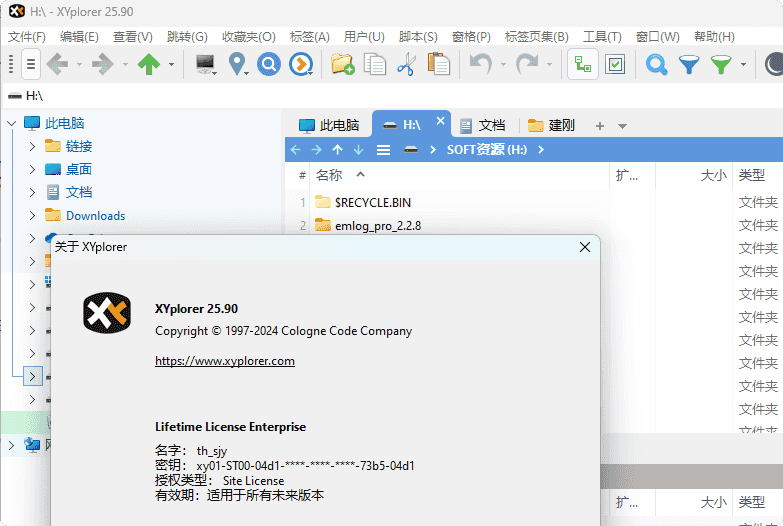783x526 pixels.
Task: Collapse the 此电脑 tree node
Action: pos(11,123)
